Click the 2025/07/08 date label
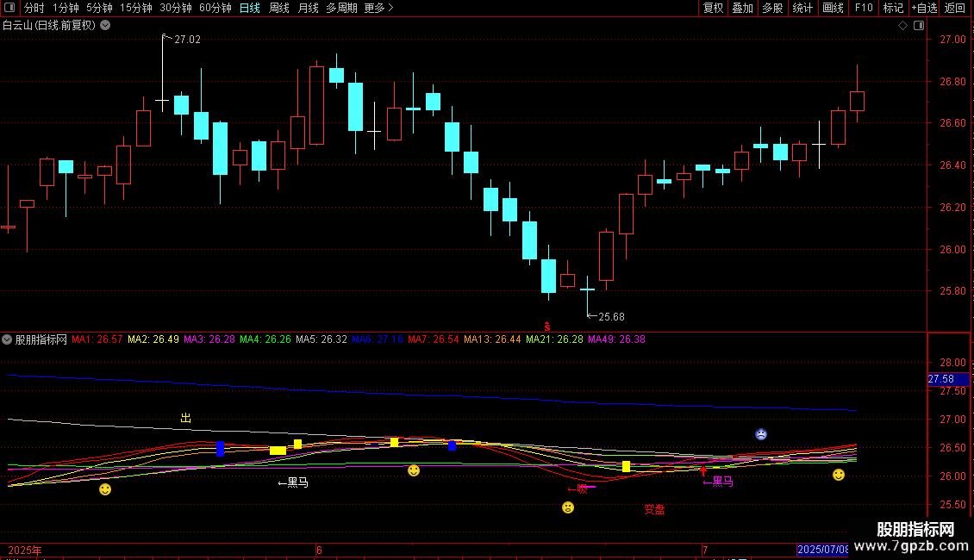 (x=822, y=550)
